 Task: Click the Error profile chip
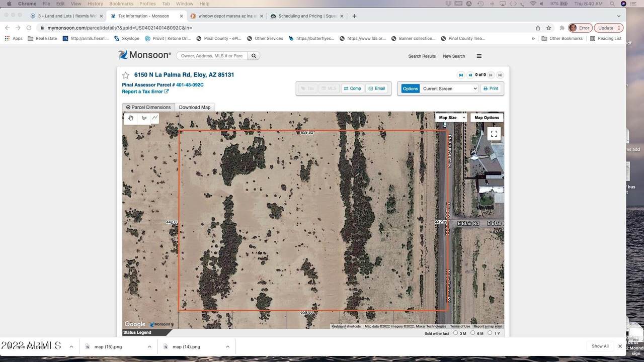(580, 28)
